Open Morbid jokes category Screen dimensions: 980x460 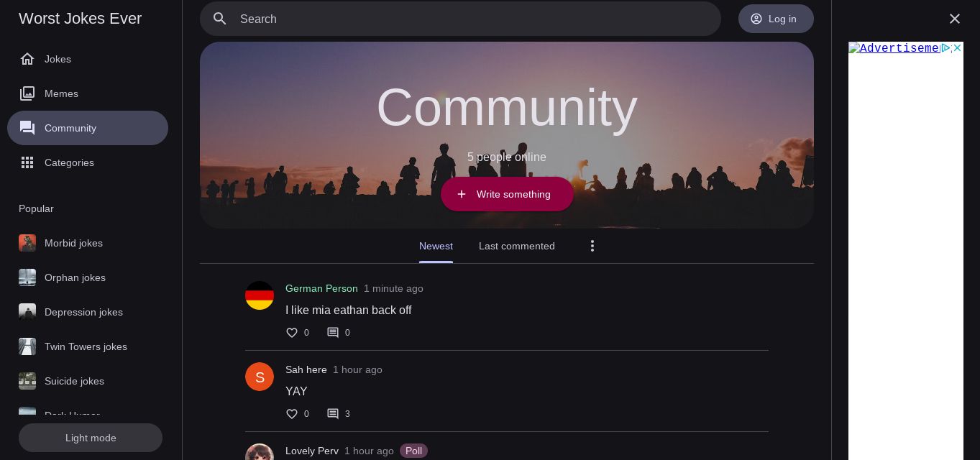(x=73, y=243)
